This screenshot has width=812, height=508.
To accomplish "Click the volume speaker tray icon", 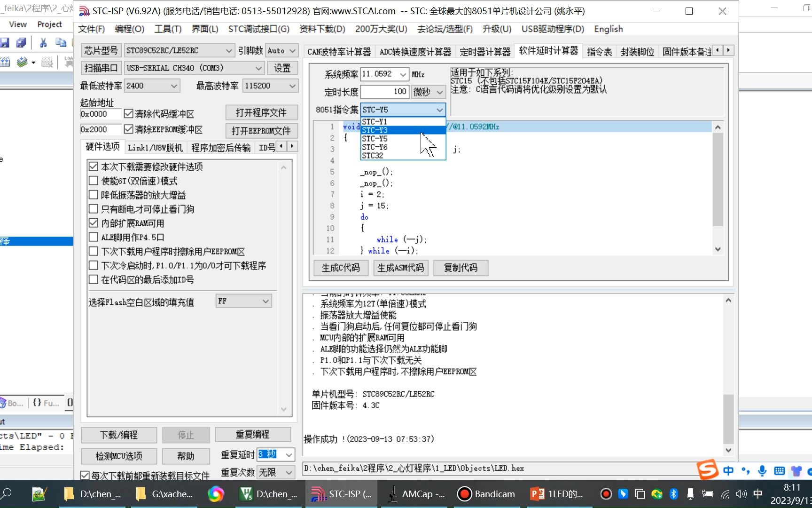I will coord(741,494).
